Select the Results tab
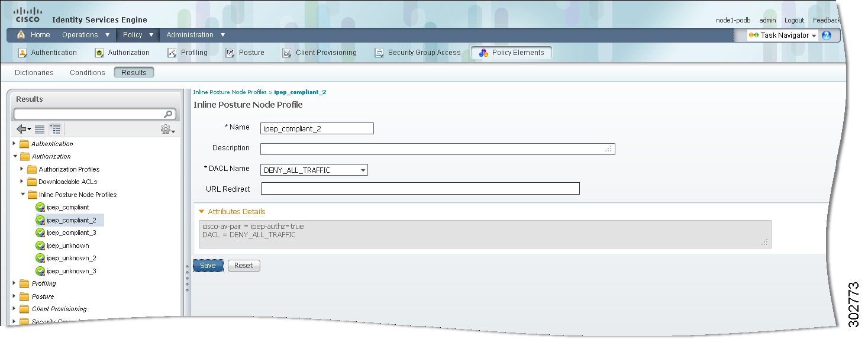Viewport: 868px width, 339px height. [x=134, y=73]
